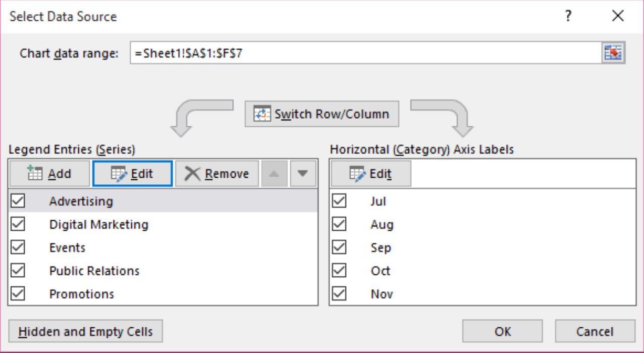Viewport: 644px width, 353px height.
Task: Click the collapse dialog range selector icon
Action: 613,53
